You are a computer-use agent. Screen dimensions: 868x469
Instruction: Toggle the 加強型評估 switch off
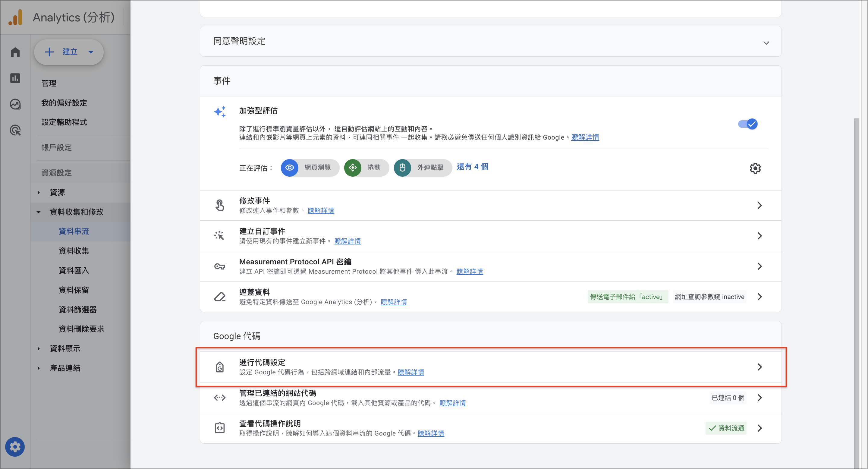tap(748, 124)
